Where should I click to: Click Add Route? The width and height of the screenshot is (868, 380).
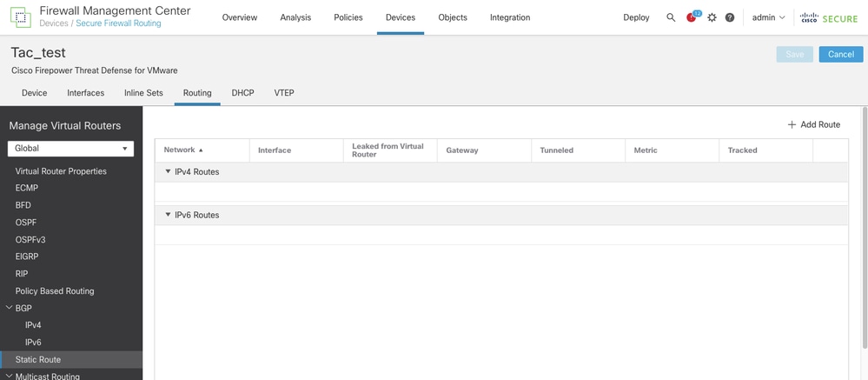(814, 124)
